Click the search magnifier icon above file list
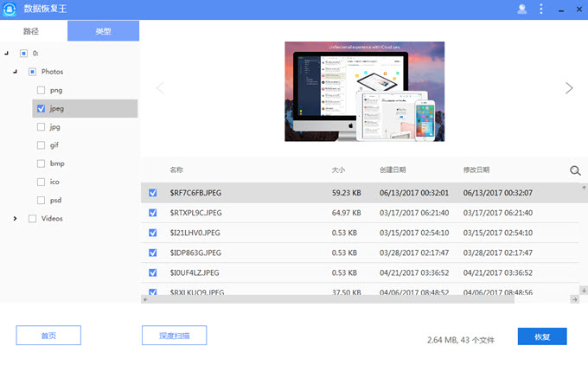 [575, 171]
